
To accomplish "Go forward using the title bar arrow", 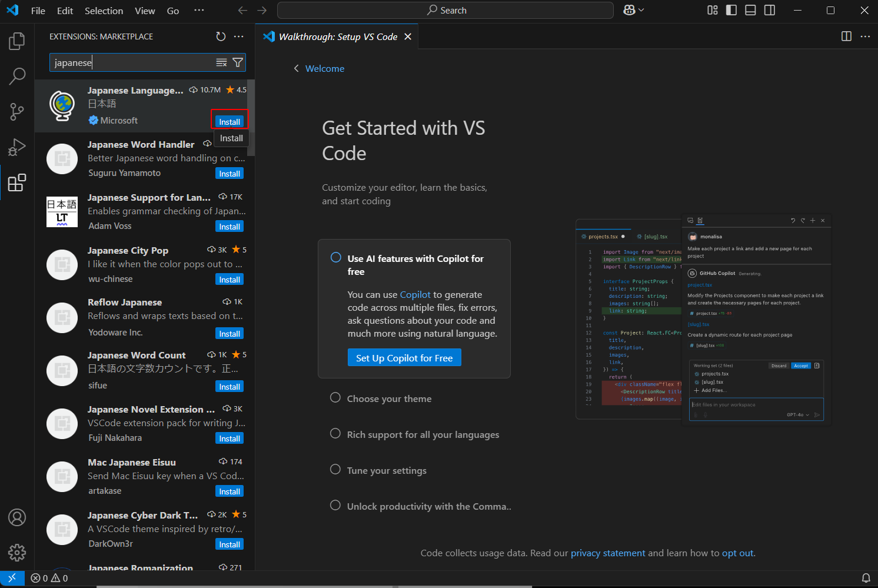I will (262, 11).
